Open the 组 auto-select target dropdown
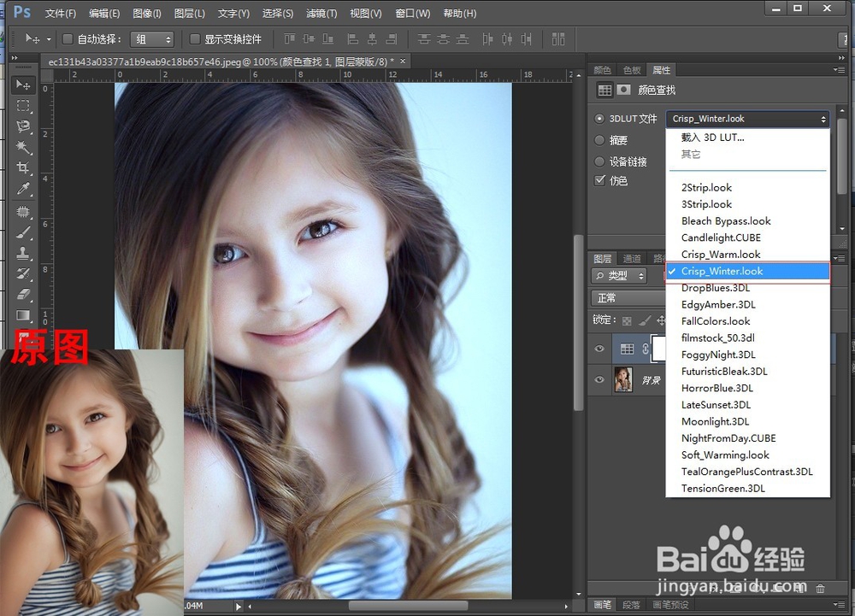The width and height of the screenshot is (855, 616). [x=153, y=39]
